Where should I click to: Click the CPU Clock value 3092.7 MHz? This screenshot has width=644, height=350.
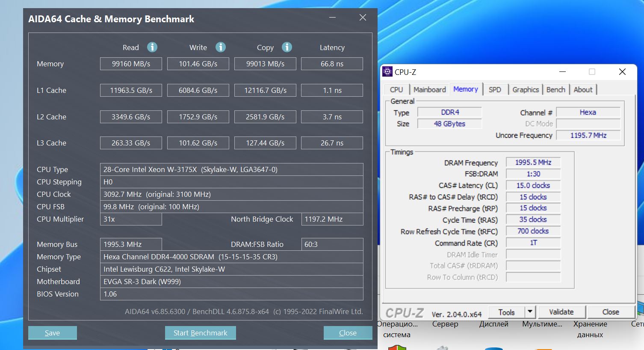pos(232,194)
